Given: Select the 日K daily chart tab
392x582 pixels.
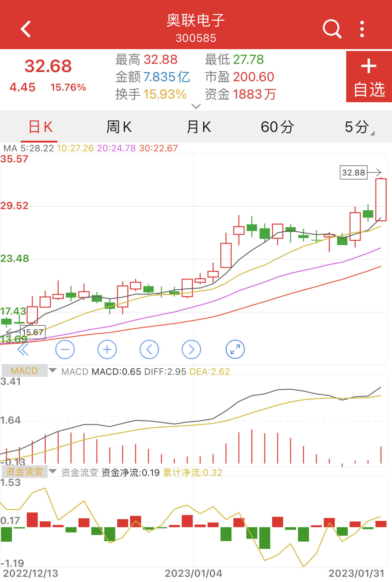Looking at the screenshot, I should coord(40,127).
